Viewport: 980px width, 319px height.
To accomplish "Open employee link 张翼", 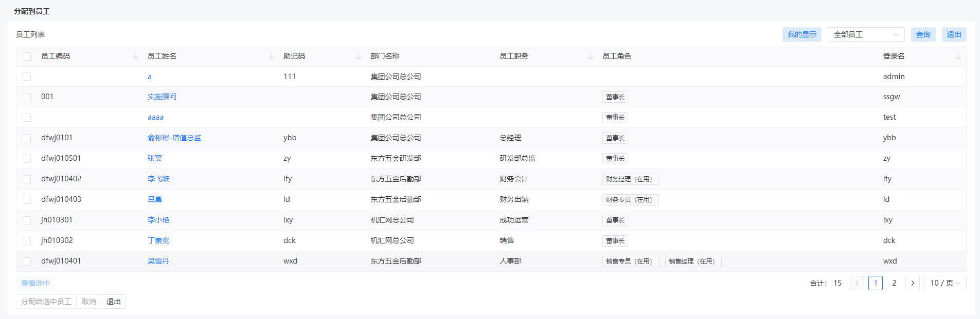I will pyautogui.click(x=155, y=158).
